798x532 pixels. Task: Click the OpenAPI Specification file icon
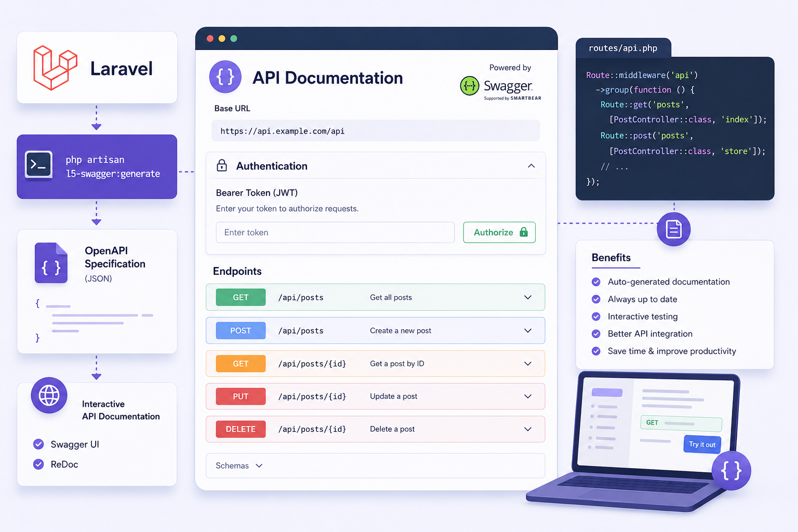coord(51,263)
